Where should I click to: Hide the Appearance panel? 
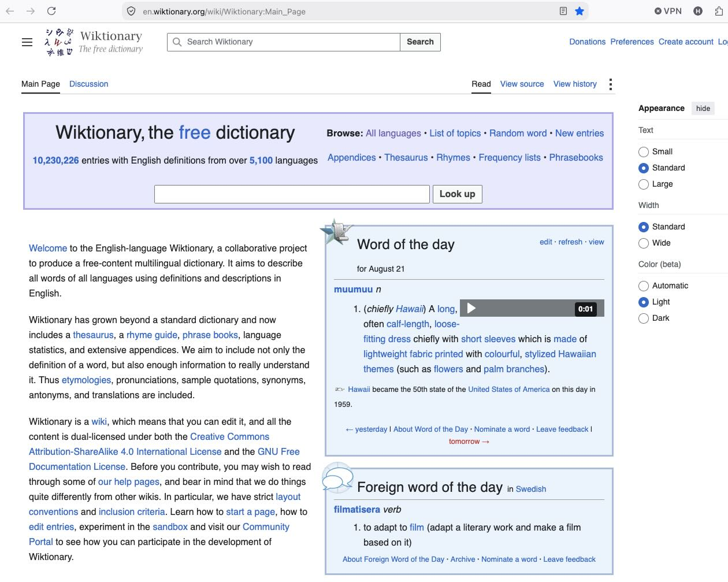tap(703, 108)
